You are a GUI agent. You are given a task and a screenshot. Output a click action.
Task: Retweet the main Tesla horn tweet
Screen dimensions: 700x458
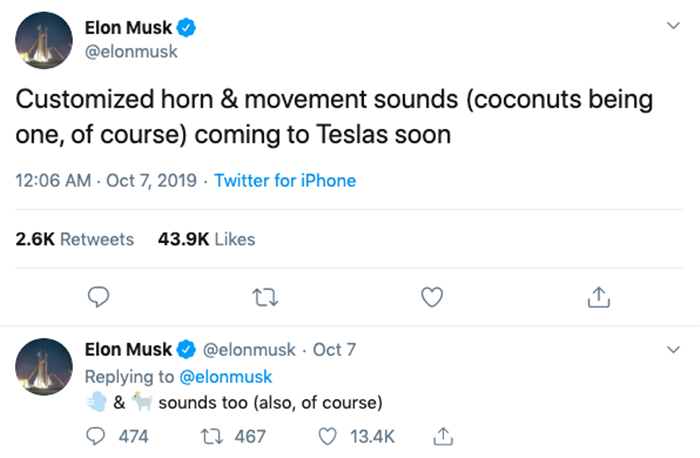tap(264, 297)
